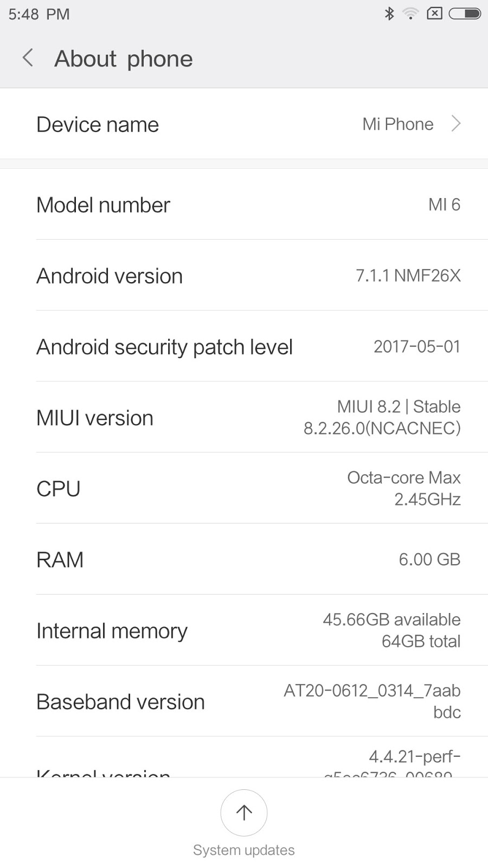Tap the Model number row

pos(244,205)
